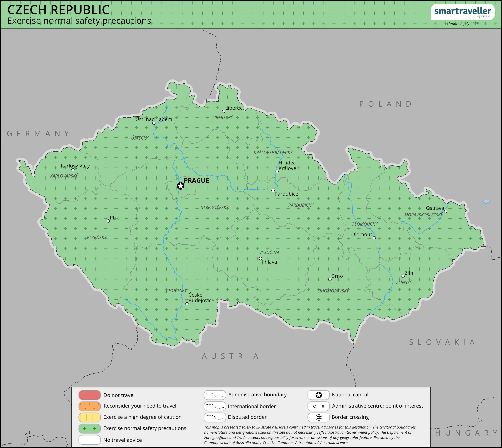Click the smartraveller.gov.au logo
The image size is (502, 448).
(x=463, y=12)
